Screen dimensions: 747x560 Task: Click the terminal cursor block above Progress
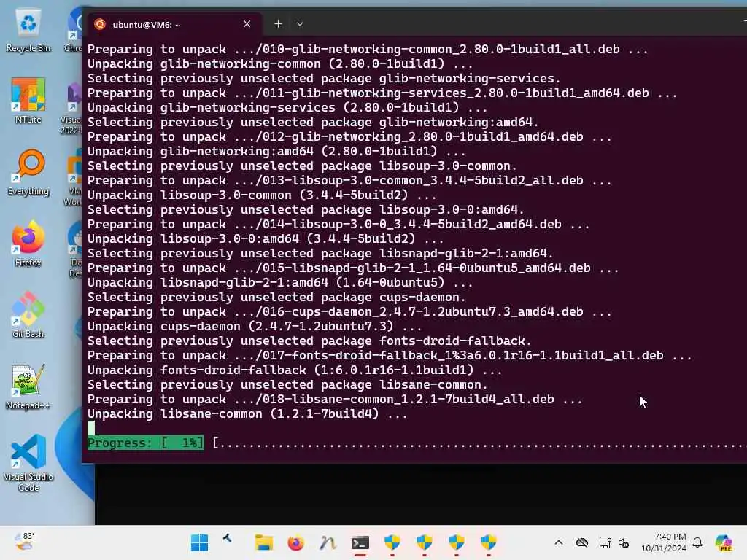[91, 428]
